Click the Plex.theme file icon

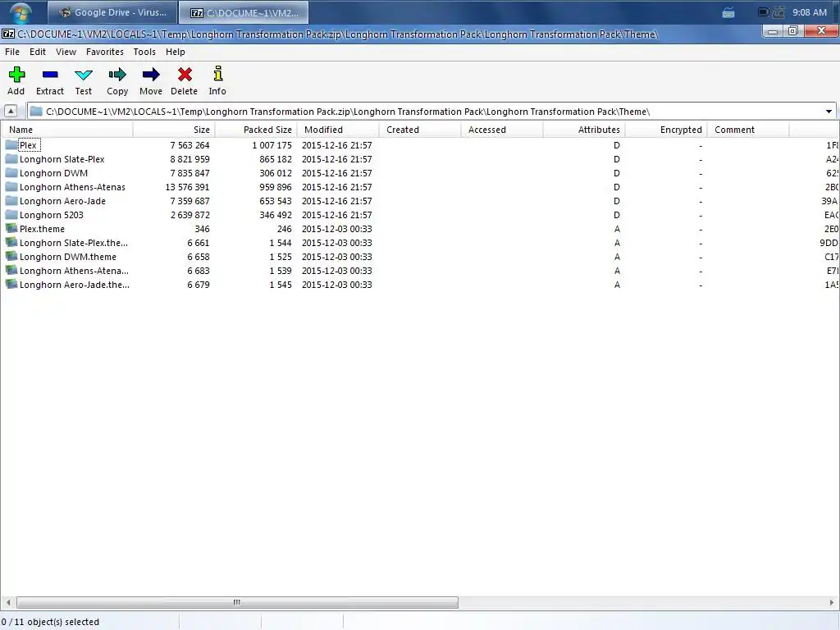(x=11, y=228)
